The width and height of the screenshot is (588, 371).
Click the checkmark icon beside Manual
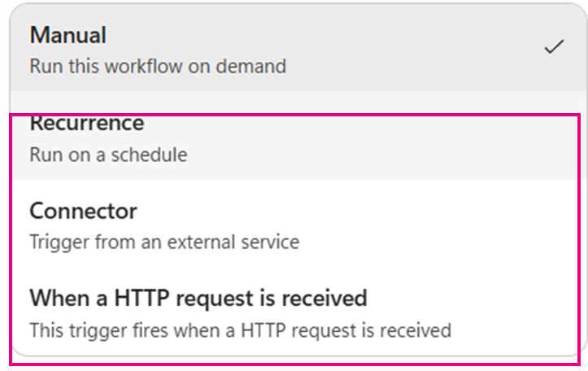point(554,46)
